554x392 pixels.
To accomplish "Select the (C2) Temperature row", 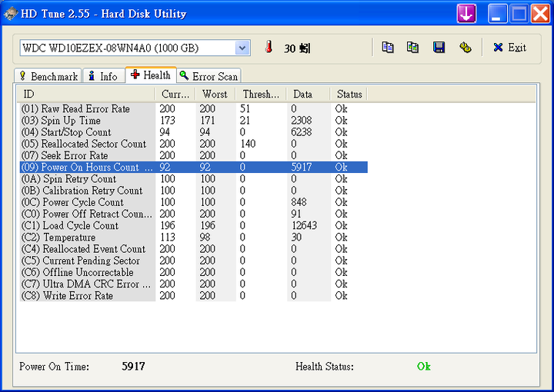I will 194,237.
